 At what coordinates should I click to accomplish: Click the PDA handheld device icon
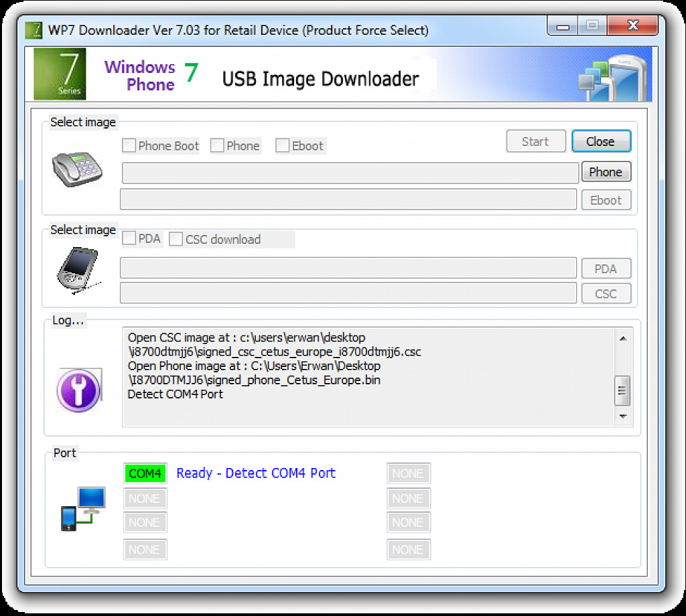(x=78, y=271)
